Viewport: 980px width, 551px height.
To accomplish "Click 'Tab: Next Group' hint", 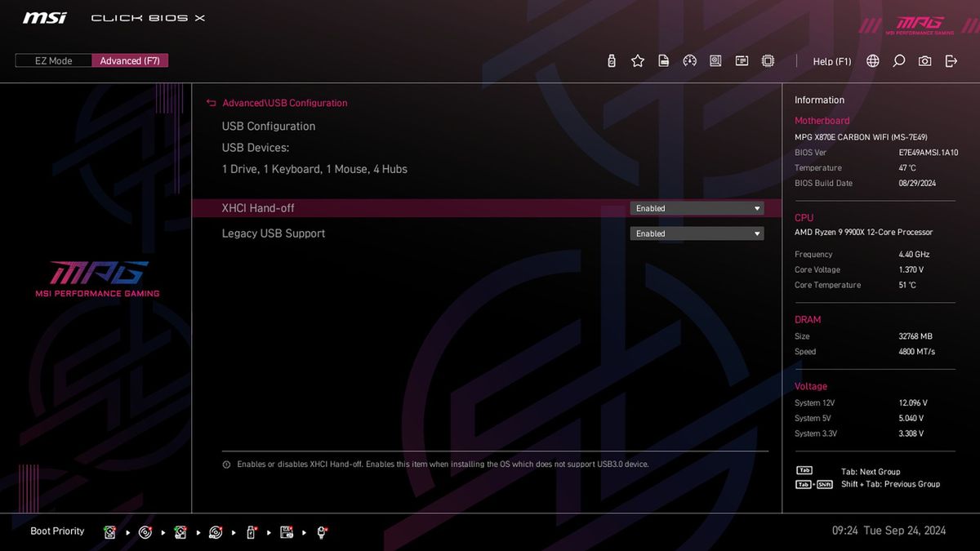I will pyautogui.click(x=871, y=472).
